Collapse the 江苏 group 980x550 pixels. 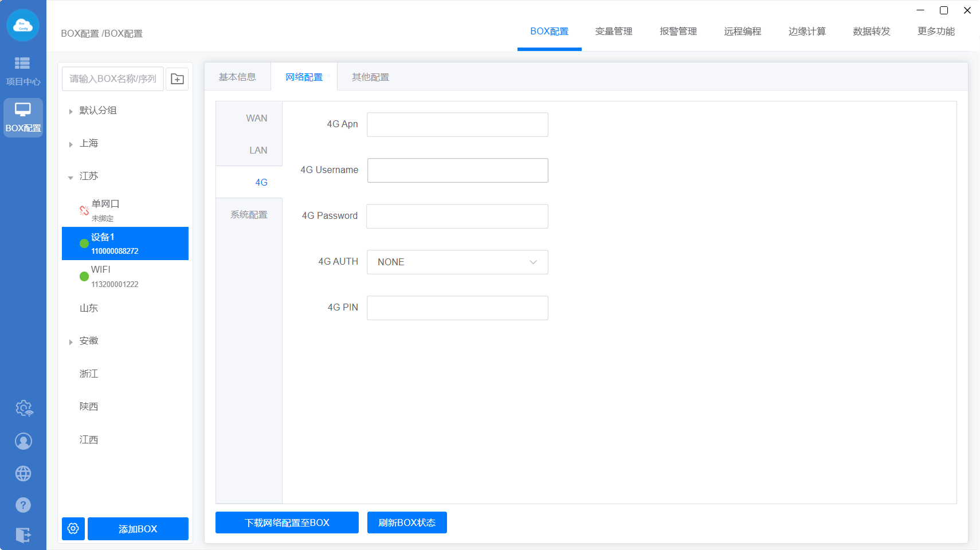pos(70,177)
